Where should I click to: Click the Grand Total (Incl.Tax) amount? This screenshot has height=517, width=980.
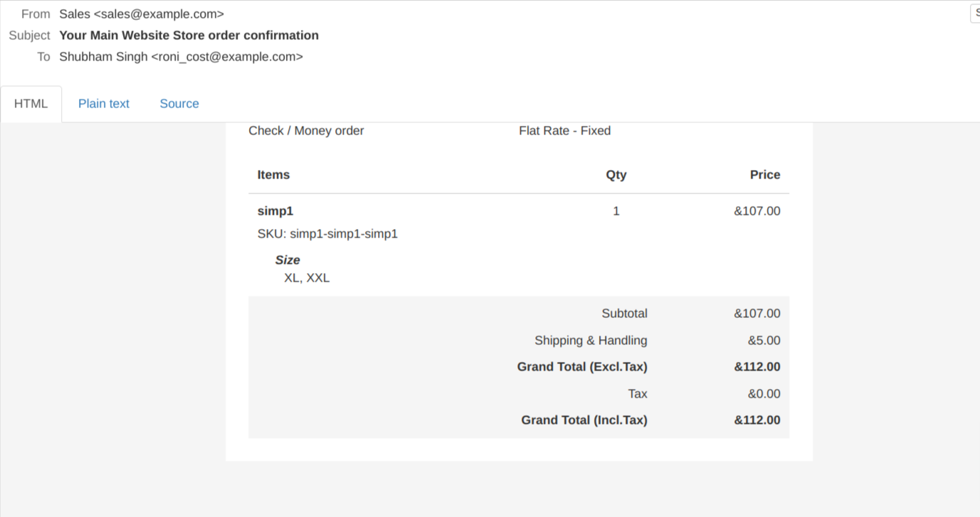tap(757, 420)
